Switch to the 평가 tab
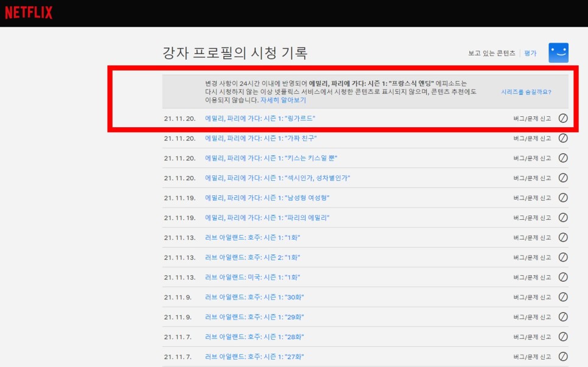This screenshot has height=367, width=588. 530,53
